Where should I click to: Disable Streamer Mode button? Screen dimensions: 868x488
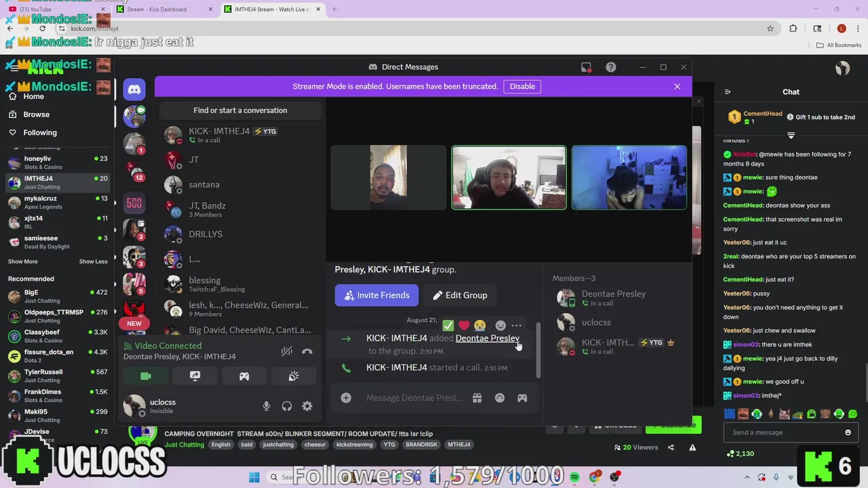click(522, 86)
